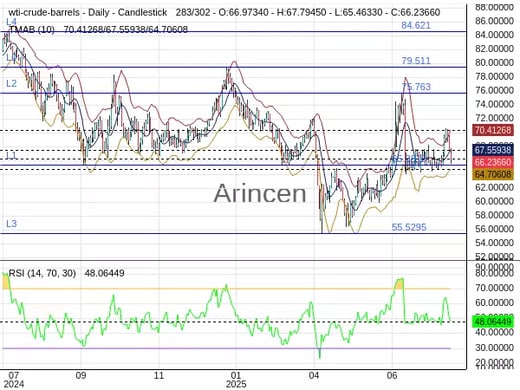This screenshot has height=390, width=520.
Task: Click the 09 date axis label
Action: point(81,376)
